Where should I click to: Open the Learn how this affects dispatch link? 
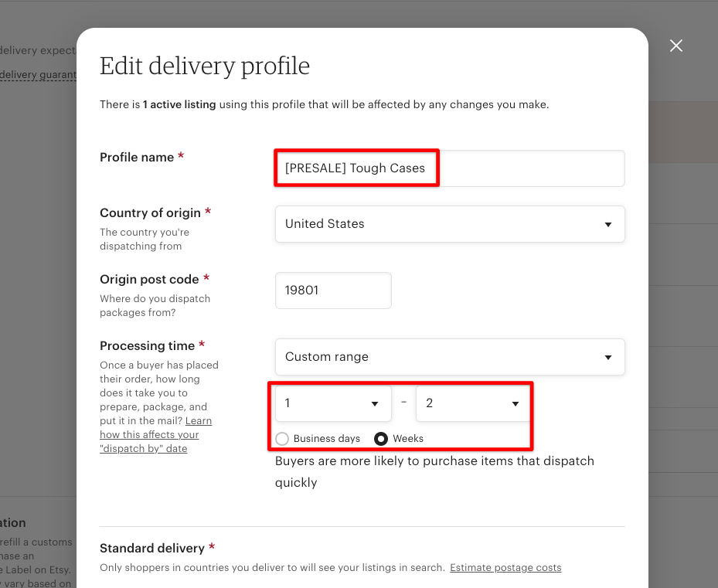tap(155, 434)
